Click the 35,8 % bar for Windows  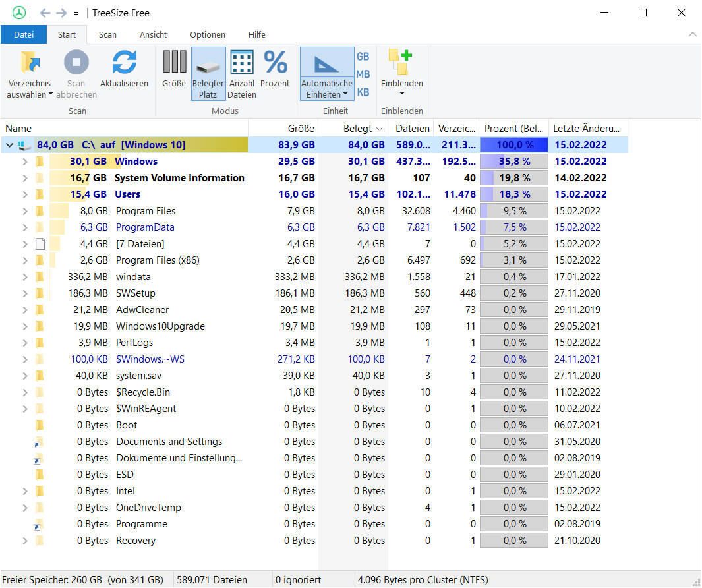point(514,162)
